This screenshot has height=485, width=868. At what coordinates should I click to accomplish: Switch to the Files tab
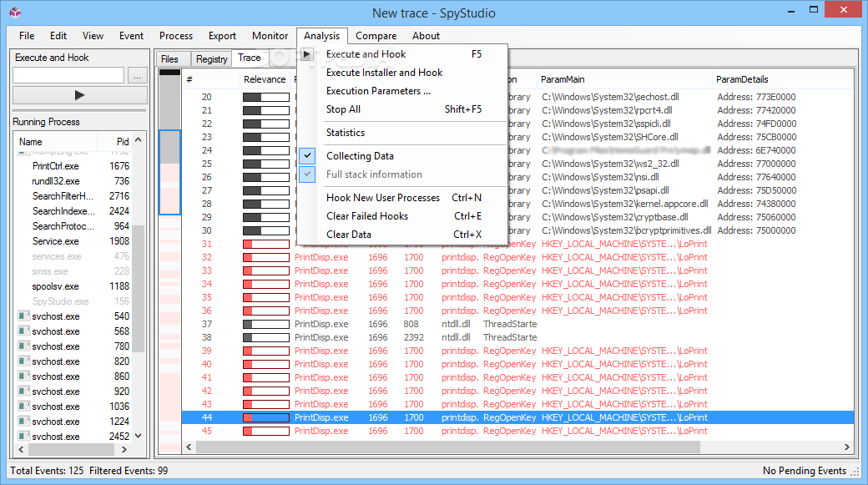click(x=169, y=59)
